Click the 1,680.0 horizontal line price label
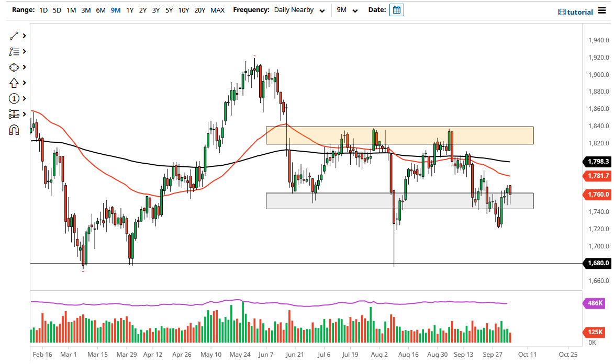This screenshot has width=614, height=364. click(x=598, y=263)
